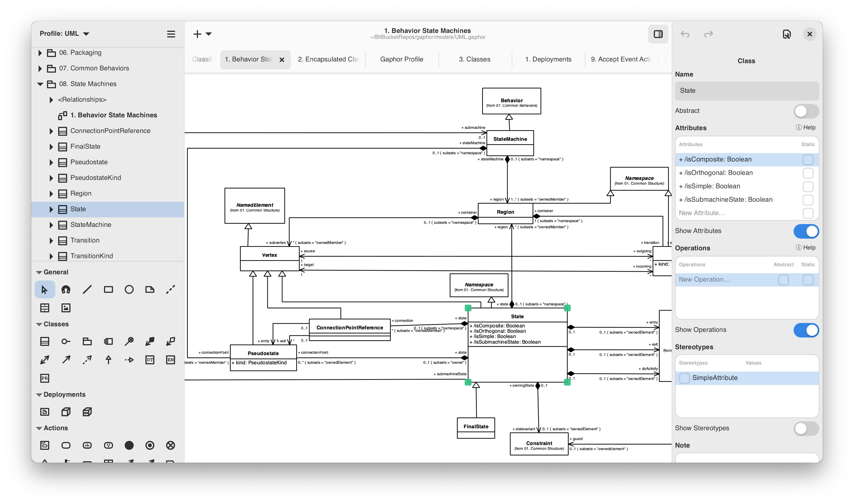The width and height of the screenshot is (854, 504).
Task: Pick the Comment note shape tool
Action: coord(150,290)
